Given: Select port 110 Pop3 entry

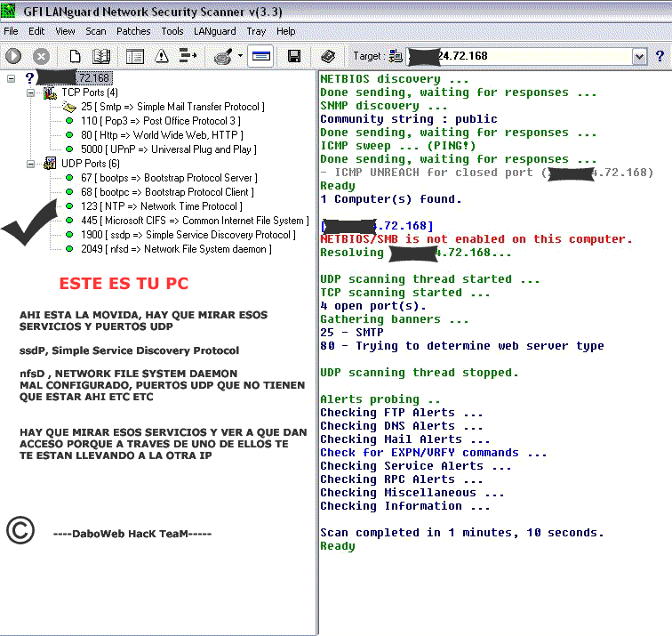Looking at the screenshot, I should pos(161,121).
